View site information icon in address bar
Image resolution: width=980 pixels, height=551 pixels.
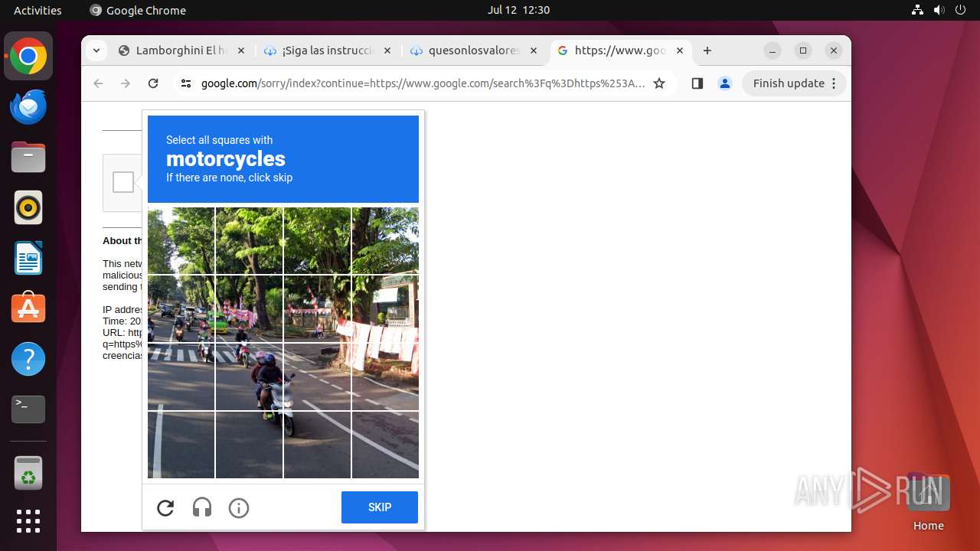pos(186,83)
